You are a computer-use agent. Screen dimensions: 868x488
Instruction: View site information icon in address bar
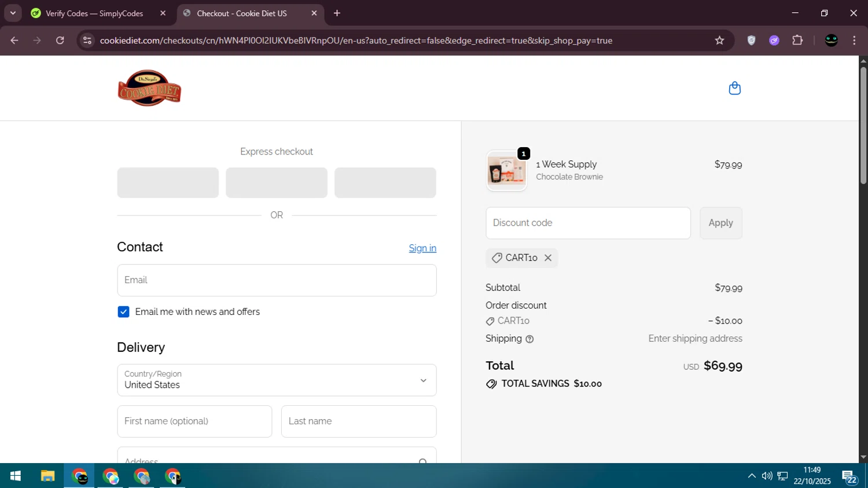click(87, 41)
